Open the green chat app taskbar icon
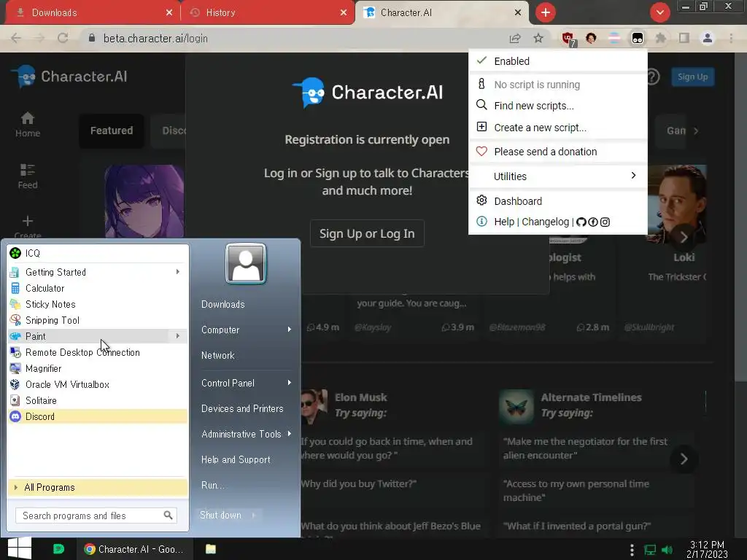747x560 pixels. click(58, 549)
